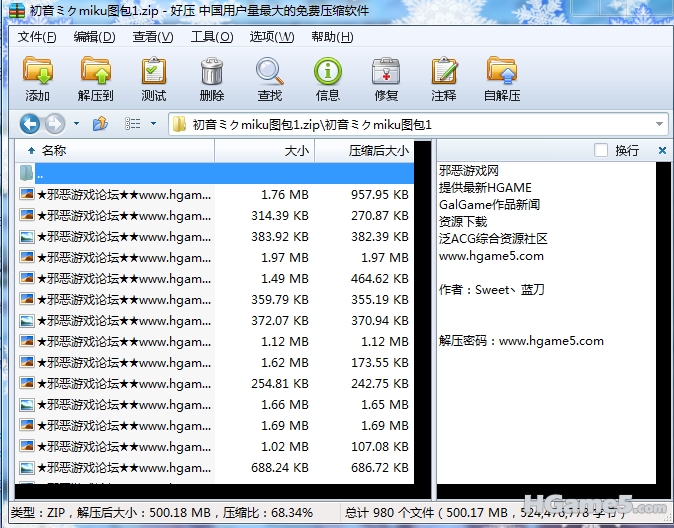674x528 pixels.
Task: Open the 查找 (Find) magnifier tool
Action: click(270, 71)
